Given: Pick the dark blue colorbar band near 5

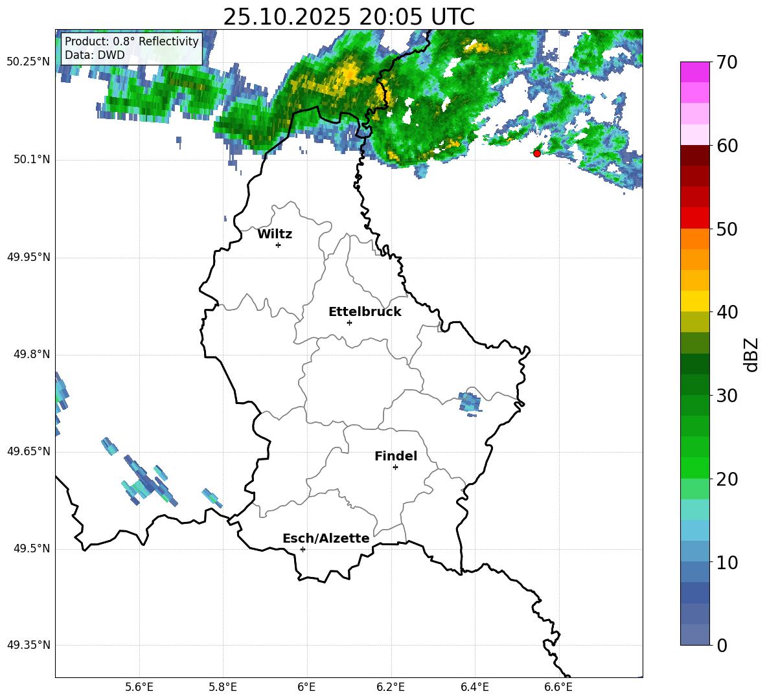Looking at the screenshot, I should [694, 593].
